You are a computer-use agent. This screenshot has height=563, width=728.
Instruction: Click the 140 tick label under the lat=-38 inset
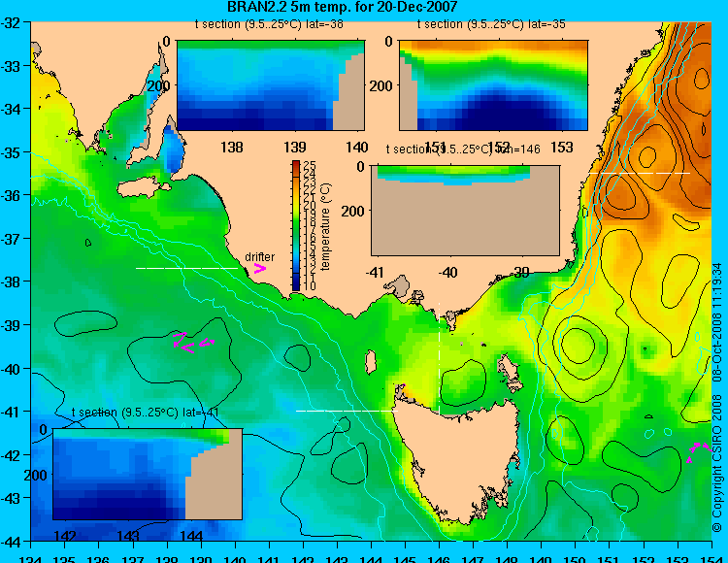coord(357,148)
